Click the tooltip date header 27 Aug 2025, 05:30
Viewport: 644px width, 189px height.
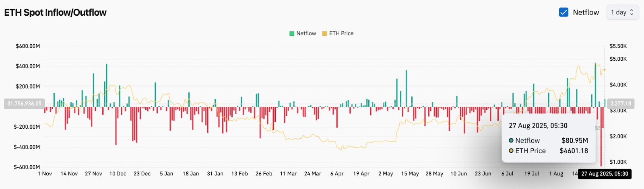(x=538, y=126)
